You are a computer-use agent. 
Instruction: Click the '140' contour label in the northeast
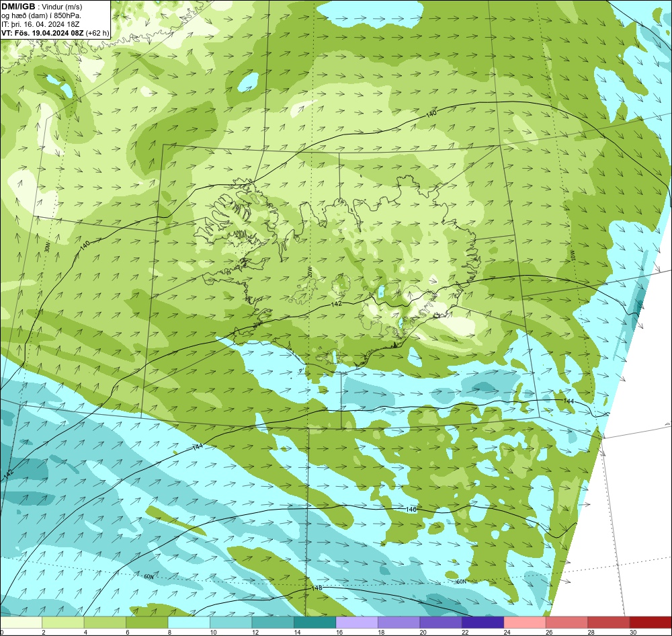(x=431, y=114)
